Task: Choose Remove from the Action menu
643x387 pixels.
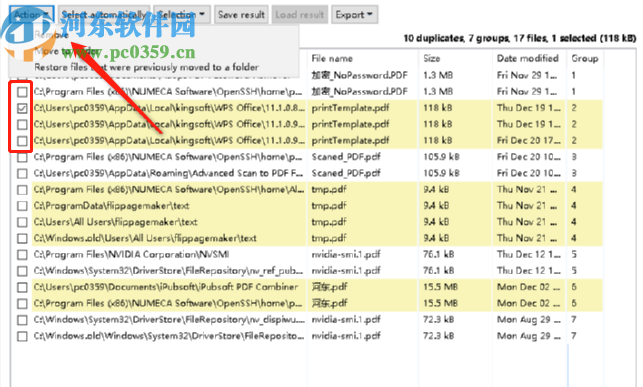Action: [x=51, y=35]
